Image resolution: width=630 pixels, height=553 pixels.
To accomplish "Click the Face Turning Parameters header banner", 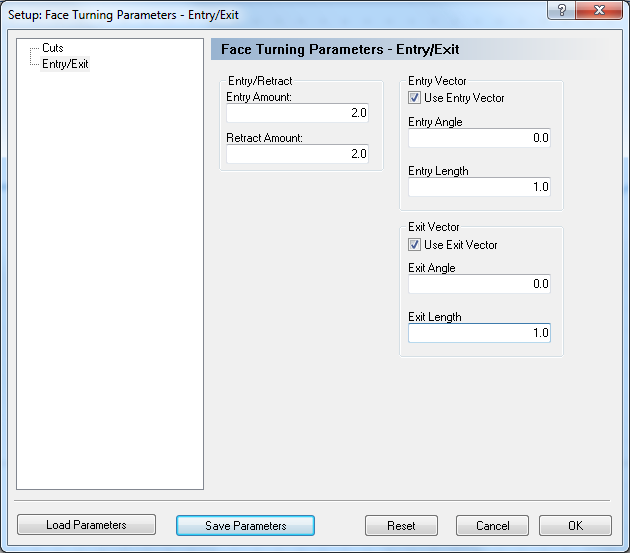I will click(410, 49).
